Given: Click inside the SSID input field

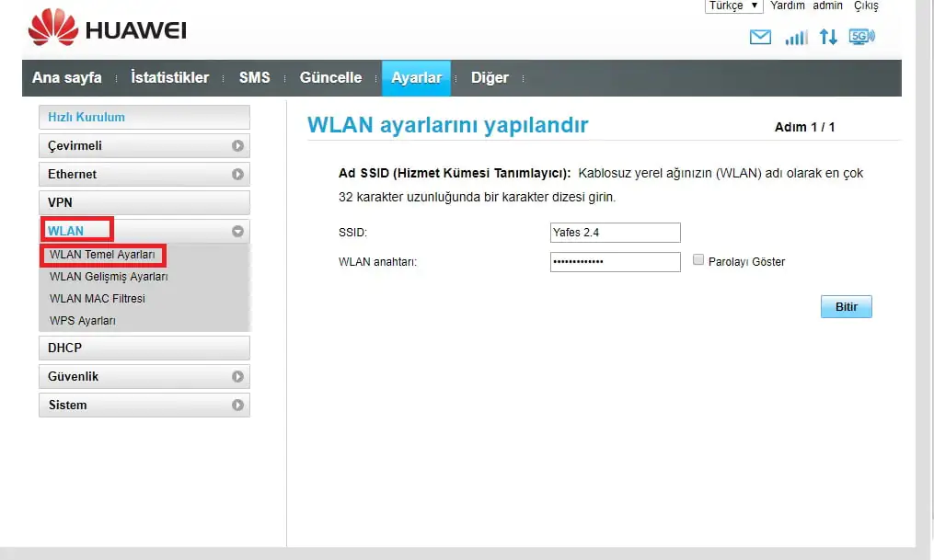Looking at the screenshot, I should (x=615, y=232).
